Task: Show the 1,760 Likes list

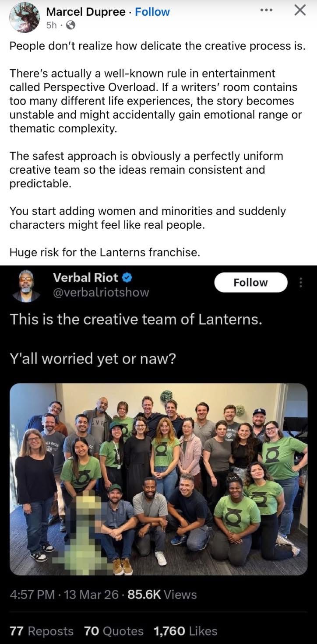Action: (185, 631)
